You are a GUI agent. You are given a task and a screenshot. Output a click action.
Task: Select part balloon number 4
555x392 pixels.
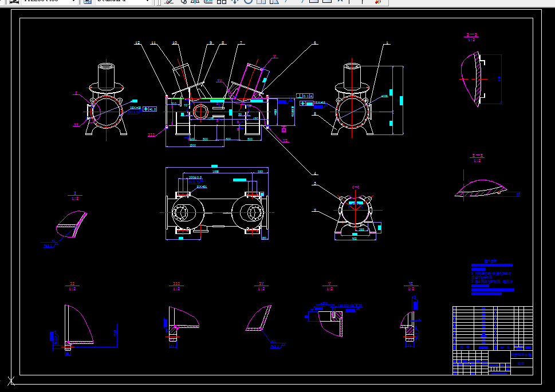pyautogui.click(x=315, y=173)
